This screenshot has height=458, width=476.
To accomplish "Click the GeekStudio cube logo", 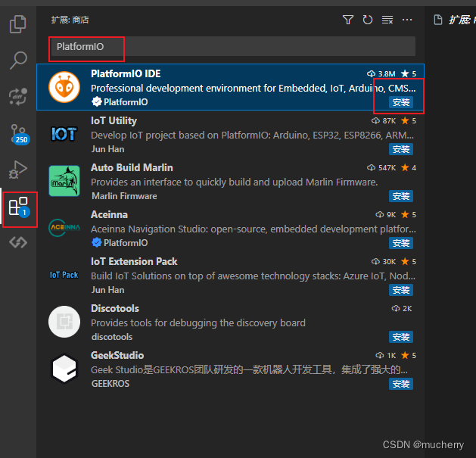I will [x=64, y=369].
